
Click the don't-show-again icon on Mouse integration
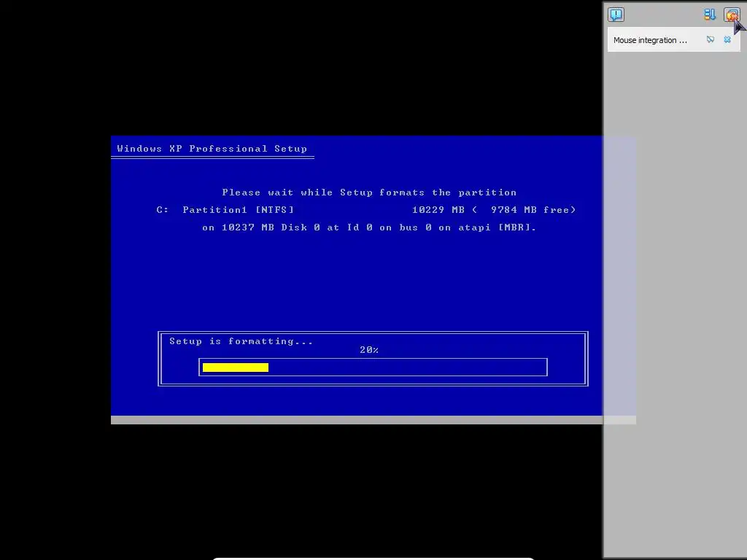(x=711, y=39)
